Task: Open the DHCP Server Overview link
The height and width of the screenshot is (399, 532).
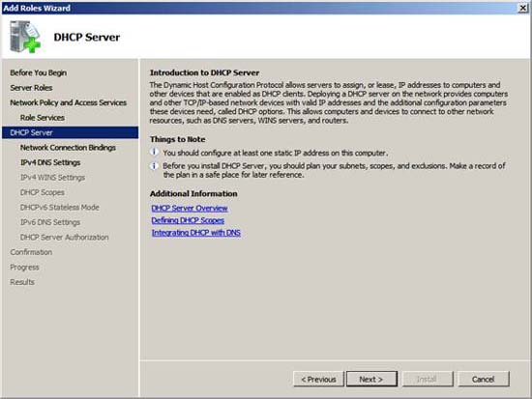Action: click(x=190, y=208)
